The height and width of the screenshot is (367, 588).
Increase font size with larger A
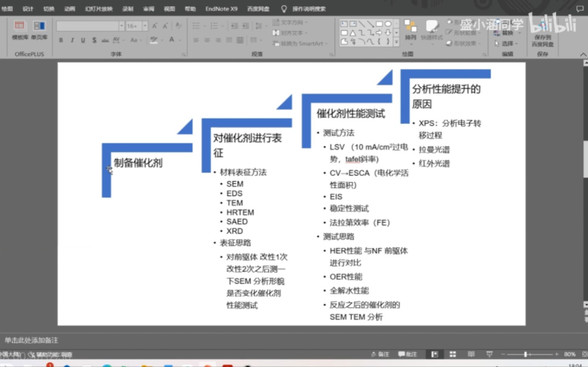pos(154,26)
